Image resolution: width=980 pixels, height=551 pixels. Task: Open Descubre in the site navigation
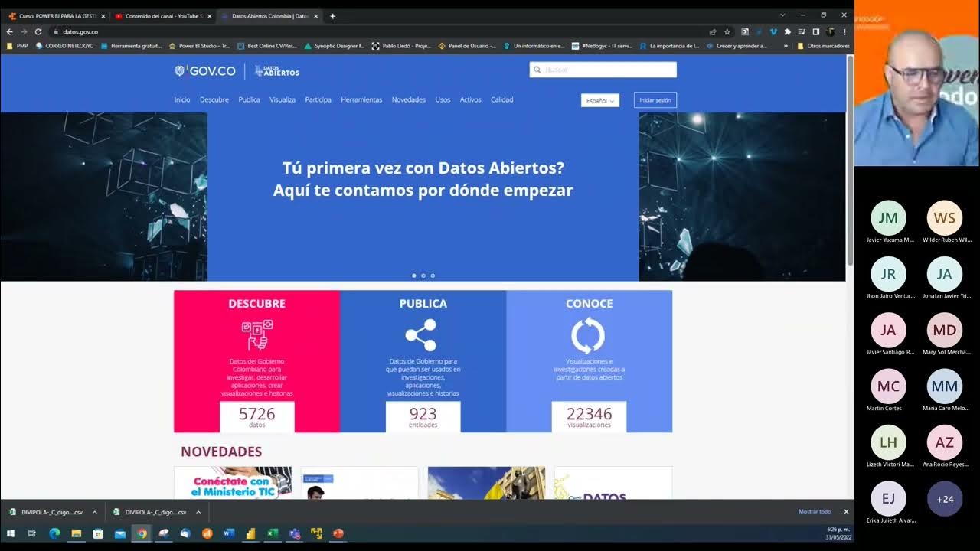214,100
